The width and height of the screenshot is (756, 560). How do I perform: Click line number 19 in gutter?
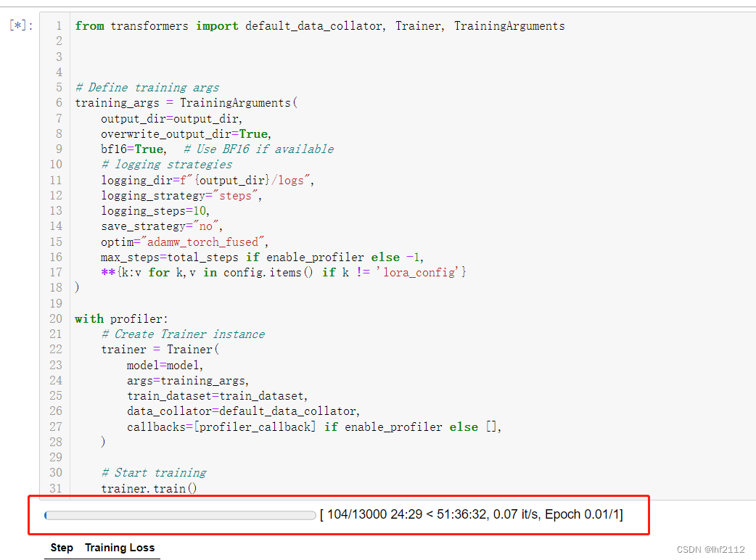[56, 304]
